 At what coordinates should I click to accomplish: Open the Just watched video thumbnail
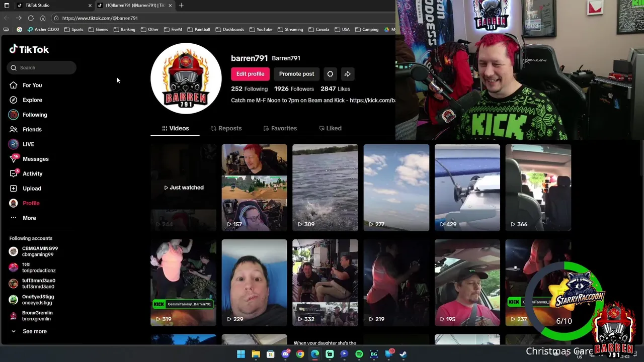pyautogui.click(x=184, y=188)
